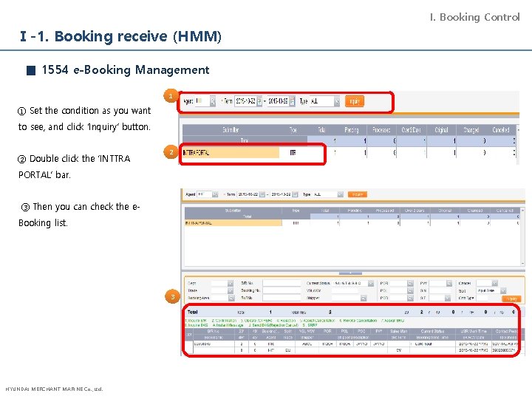Viewport: 532px width, 399px height.
Task: Open Agent lookup magnifier in top screenshot
Action: coord(212,100)
